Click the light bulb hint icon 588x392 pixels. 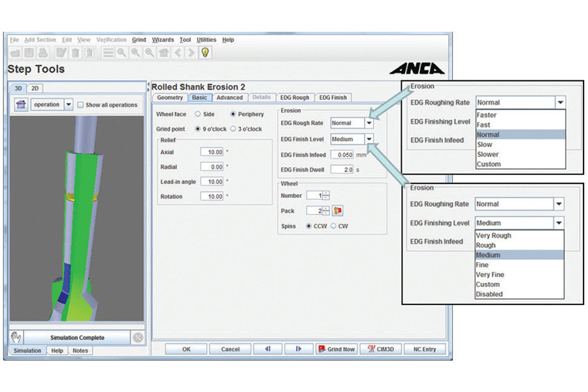pyautogui.click(x=205, y=53)
